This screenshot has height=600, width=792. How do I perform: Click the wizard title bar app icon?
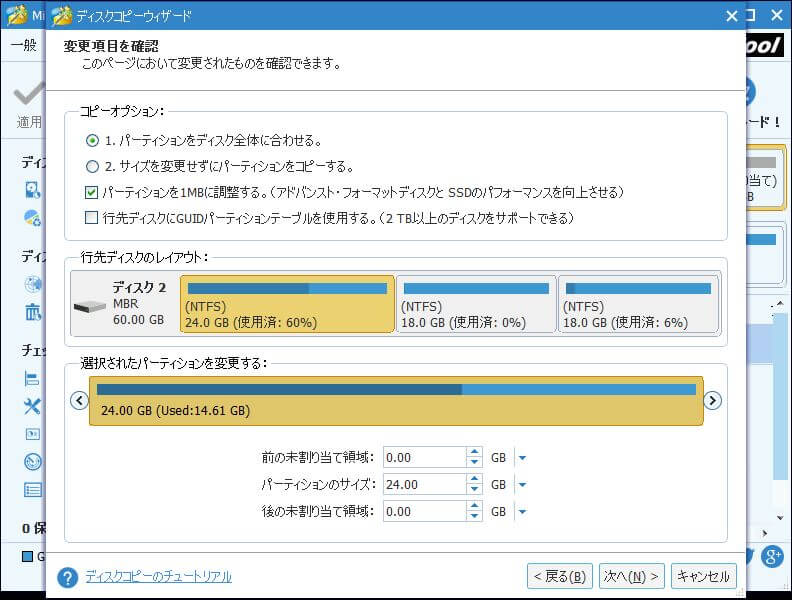[62, 16]
